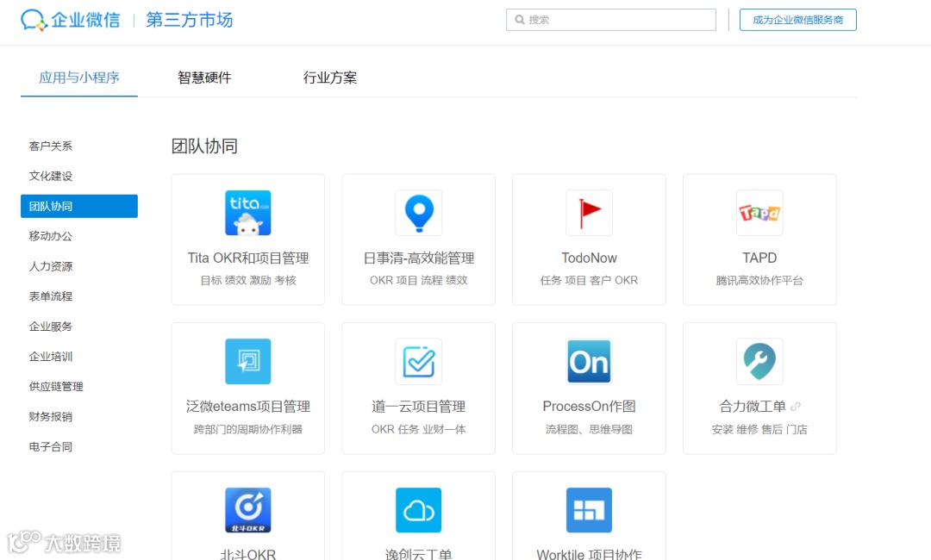Select 企业培训 category
Image resolution: width=931 pixels, height=560 pixels.
(51, 357)
